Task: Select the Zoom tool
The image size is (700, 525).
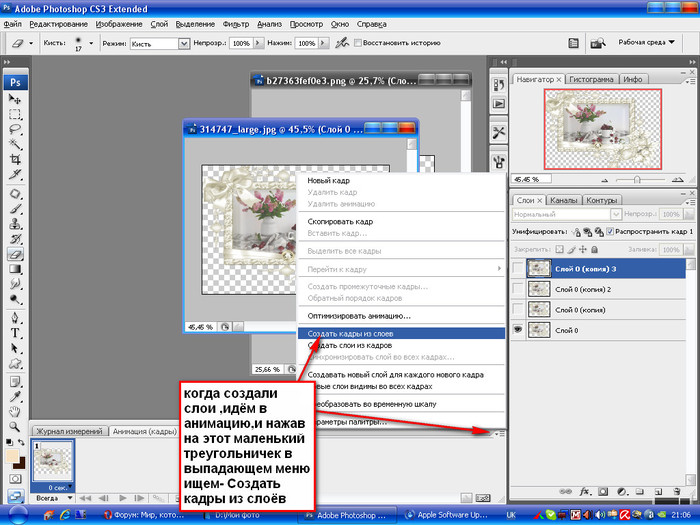Action: tap(15, 427)
